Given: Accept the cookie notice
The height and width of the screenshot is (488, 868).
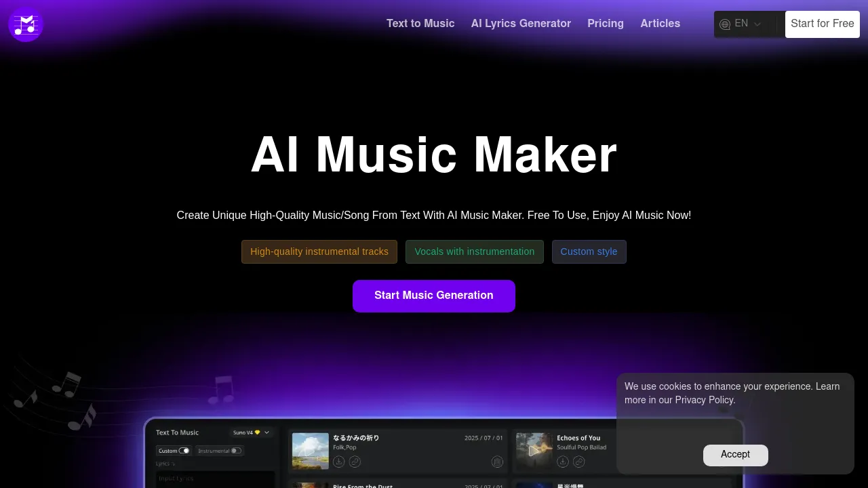Looking at the screenshot, I should pyautogui.click(x=735, y=455).
